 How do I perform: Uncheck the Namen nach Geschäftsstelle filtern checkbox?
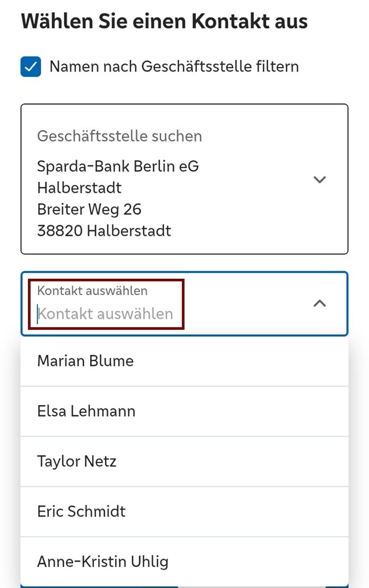coord(31,67)
